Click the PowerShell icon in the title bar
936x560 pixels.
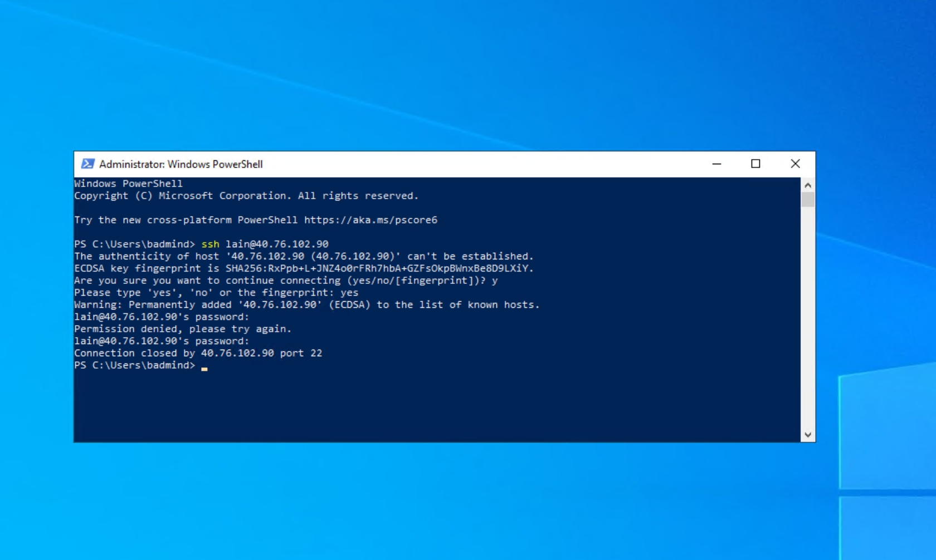pyautogui.click(x=87, y=164)
